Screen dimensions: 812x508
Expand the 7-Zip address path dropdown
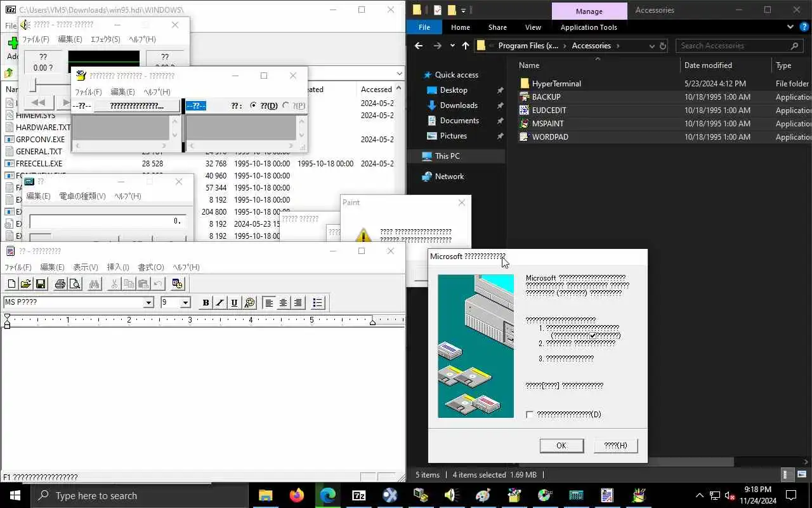pyautogui.click(x=399, y=73)
